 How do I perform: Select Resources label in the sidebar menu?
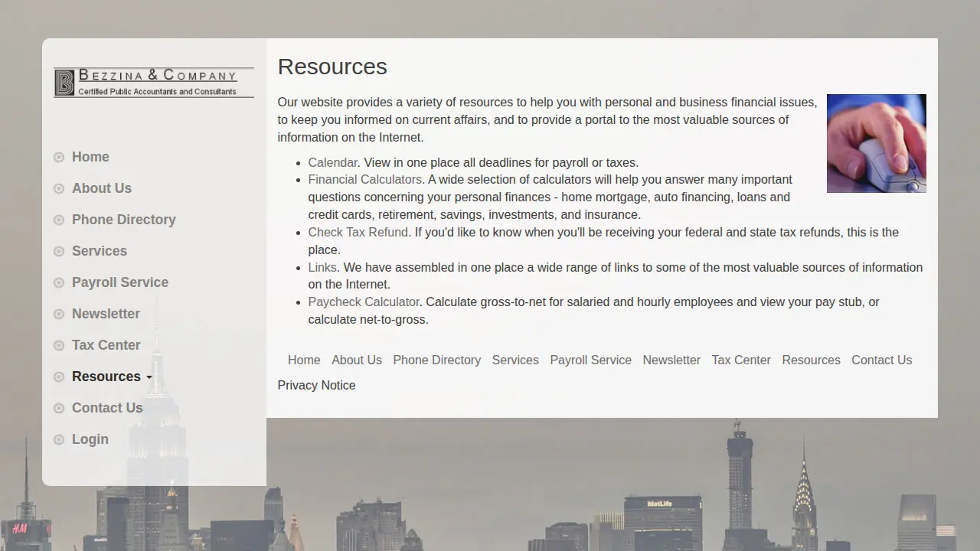click(106, 377)
